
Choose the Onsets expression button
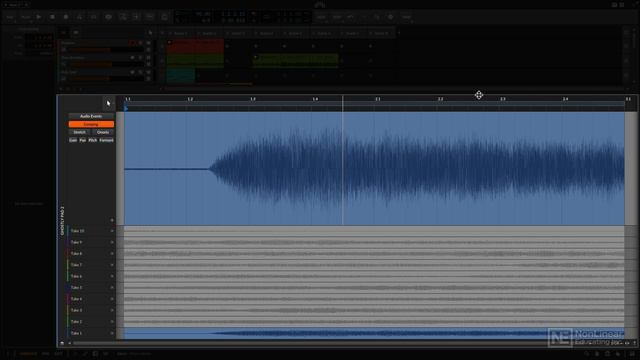103,132
